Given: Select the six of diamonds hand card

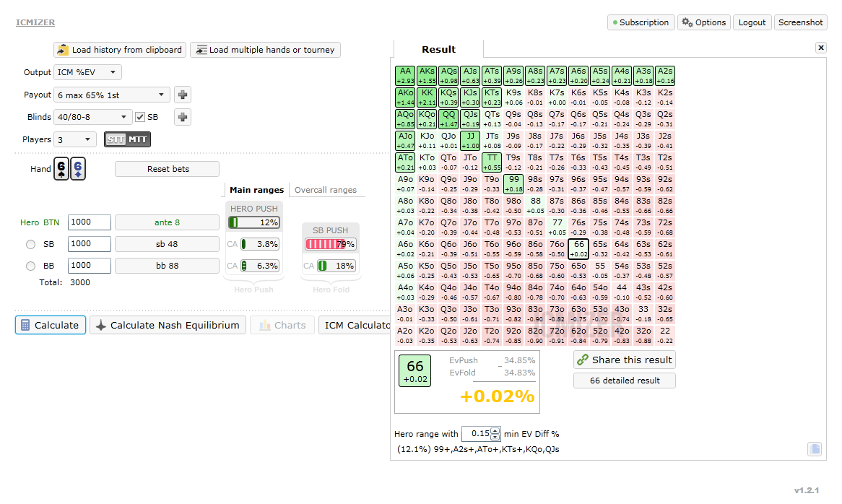Looking at the screenshot, I should (78, 168).
